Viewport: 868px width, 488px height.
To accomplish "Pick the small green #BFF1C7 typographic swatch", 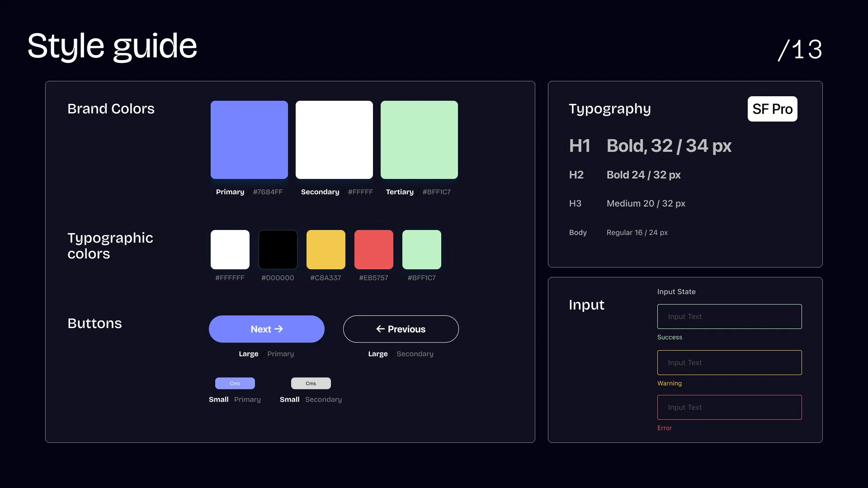I will click(x=422, y=249).
